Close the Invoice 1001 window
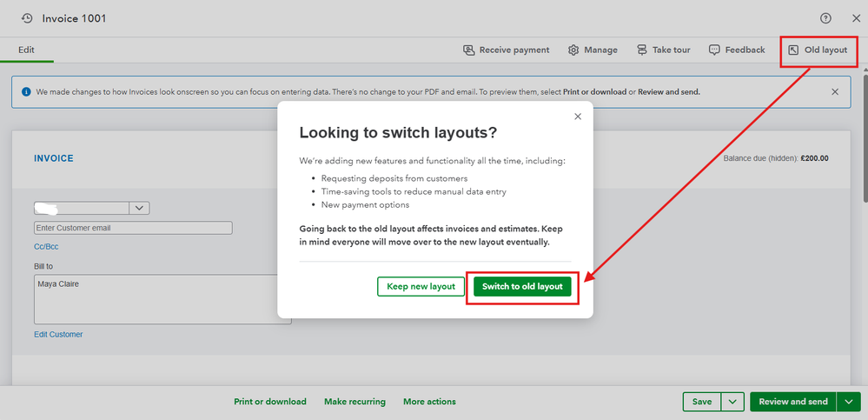 click(856, 19)
